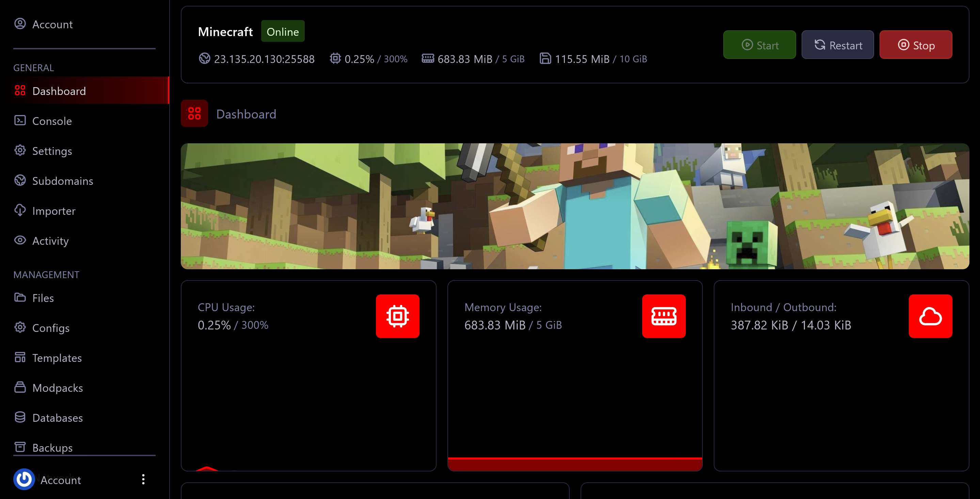
Task: Click the red cloud network icon
Action: pos(930,316)
